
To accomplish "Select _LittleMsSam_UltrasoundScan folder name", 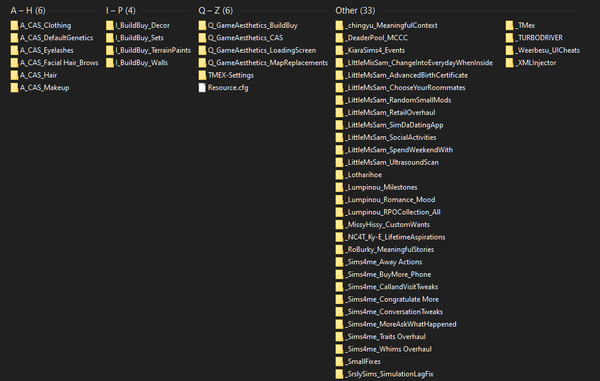I will click(392, 162).
